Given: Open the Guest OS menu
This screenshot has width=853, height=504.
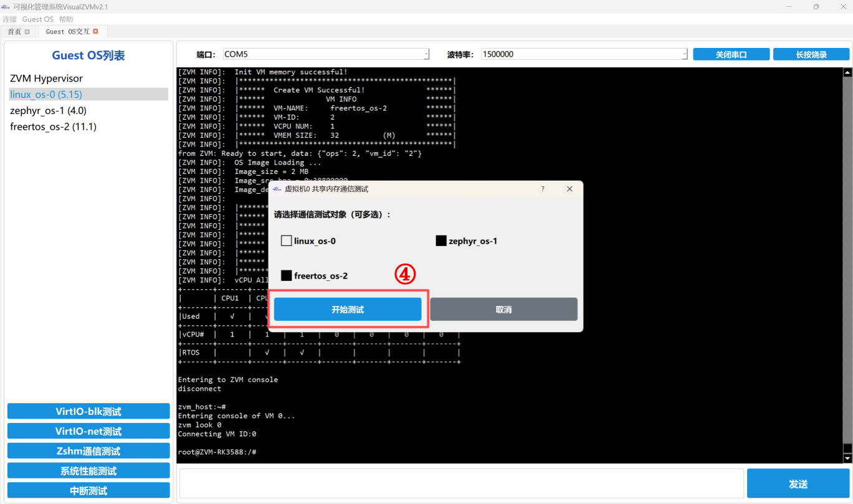Looking at the screenshot, I should click(38, 19).
